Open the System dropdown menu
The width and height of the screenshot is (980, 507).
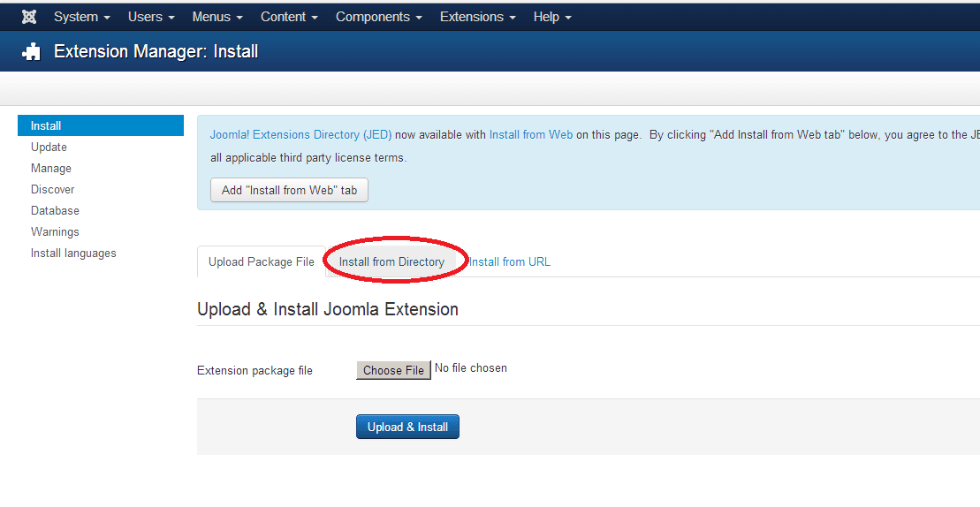pyautogui.click(x=82, y=17)
